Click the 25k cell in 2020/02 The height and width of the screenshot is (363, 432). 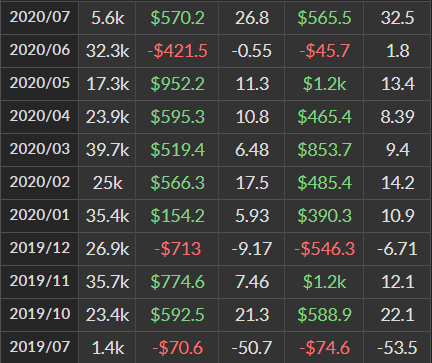[x=107, y=183]
